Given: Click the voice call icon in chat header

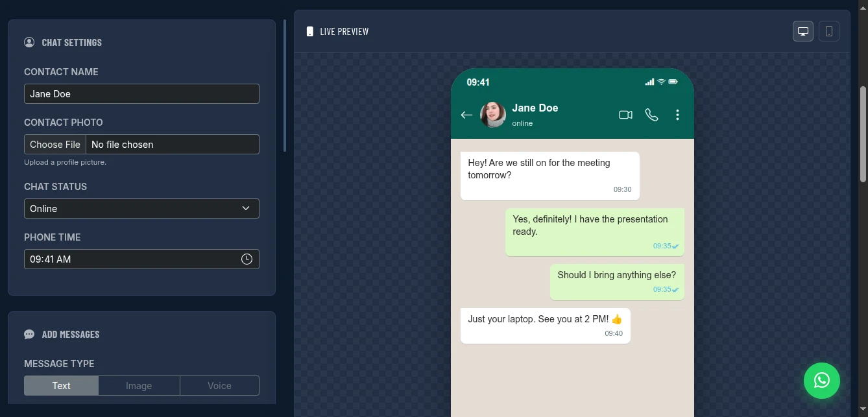Looking at the screenshot, I should pos(651,114).
